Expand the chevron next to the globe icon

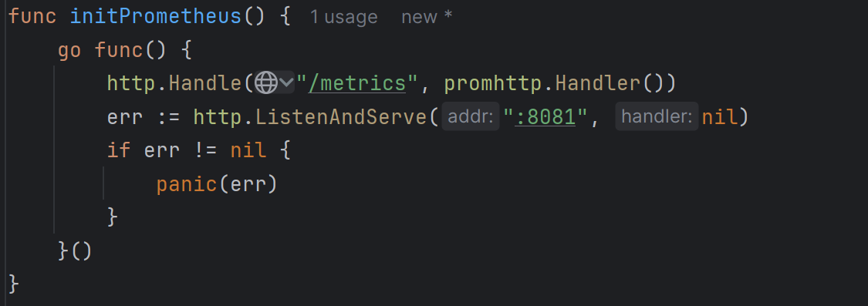286,83
